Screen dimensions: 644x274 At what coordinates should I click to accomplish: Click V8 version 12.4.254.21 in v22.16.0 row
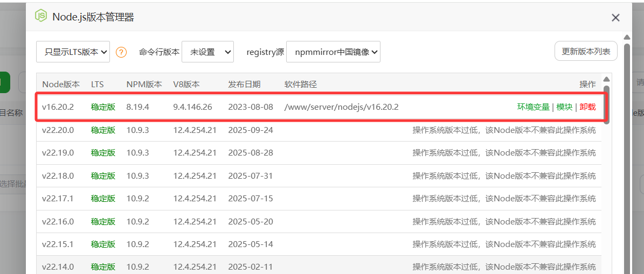[195, 221]
